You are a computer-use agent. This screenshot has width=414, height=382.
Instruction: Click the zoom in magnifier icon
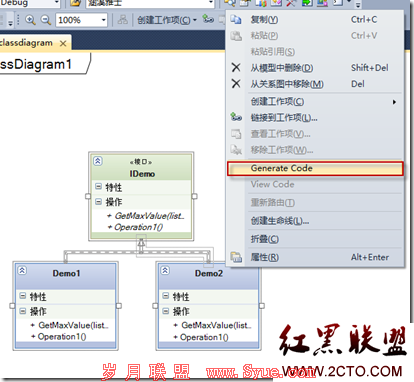[x=30, y=20]
